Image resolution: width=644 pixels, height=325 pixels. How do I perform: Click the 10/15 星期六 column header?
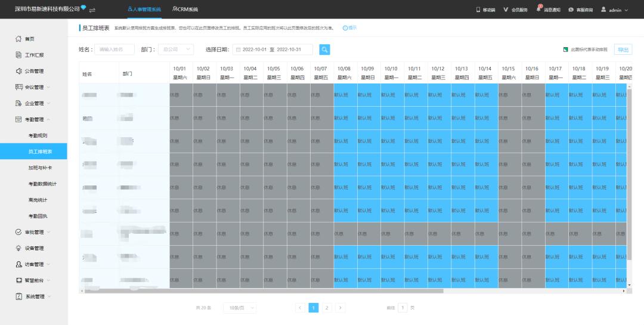[x=509, y=73]
